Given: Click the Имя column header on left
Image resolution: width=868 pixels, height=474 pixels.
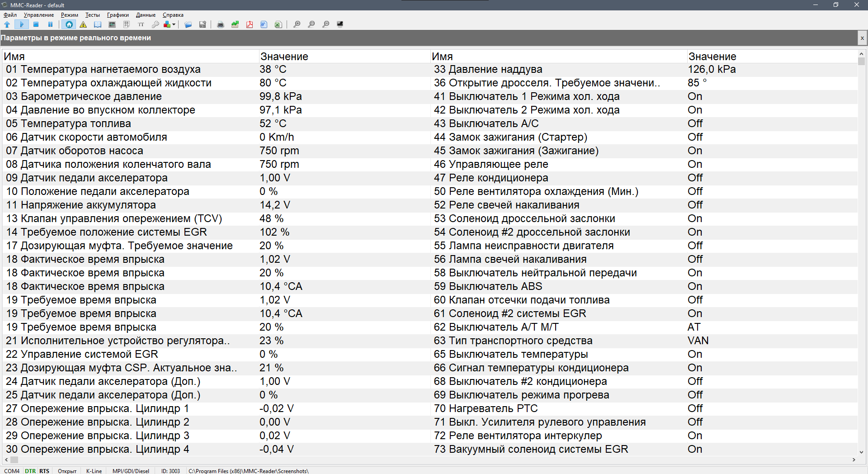Looking at the screenshot, I should click(x=14, y=57).
